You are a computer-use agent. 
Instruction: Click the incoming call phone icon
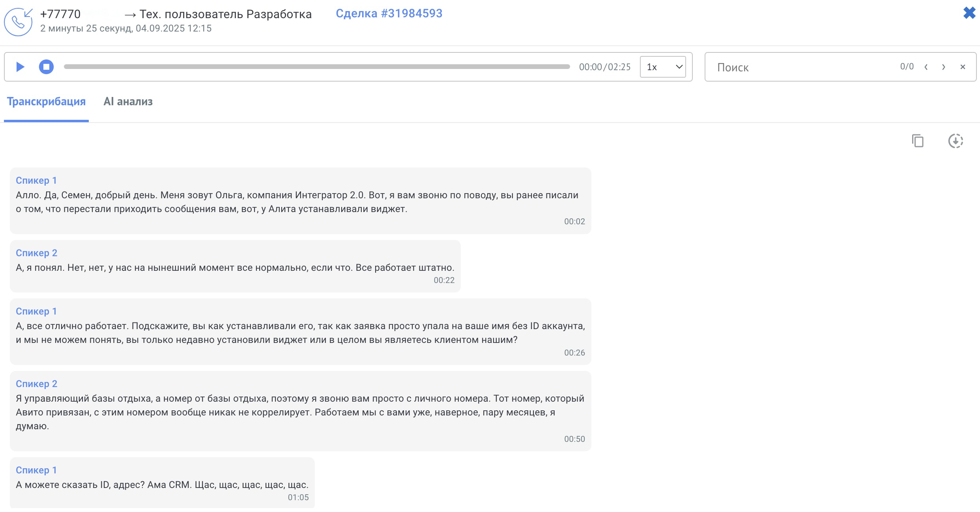tap(18, 22)
